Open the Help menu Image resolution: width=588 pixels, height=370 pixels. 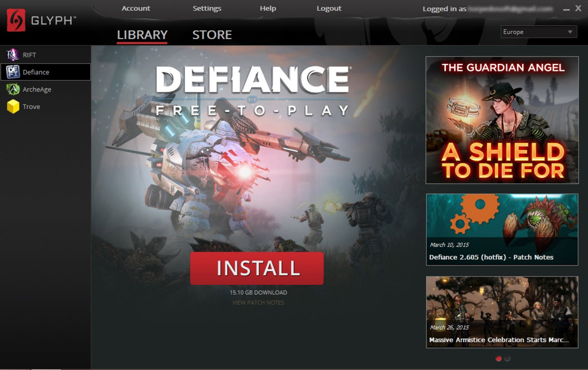268,8
